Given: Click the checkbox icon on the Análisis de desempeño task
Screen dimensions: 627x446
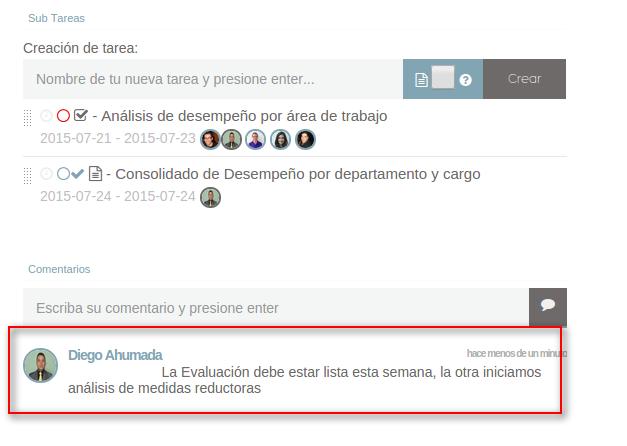Looking at the screenshot, I should coord(81,115).
